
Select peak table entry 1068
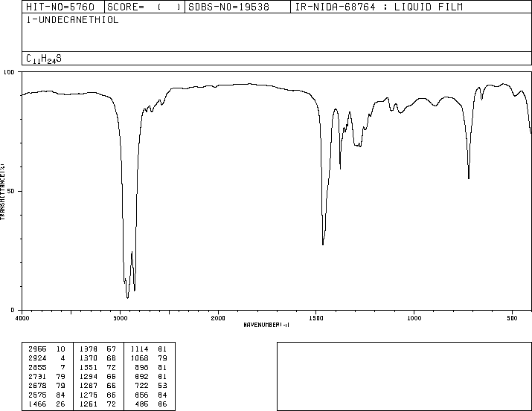pos(139,358)
